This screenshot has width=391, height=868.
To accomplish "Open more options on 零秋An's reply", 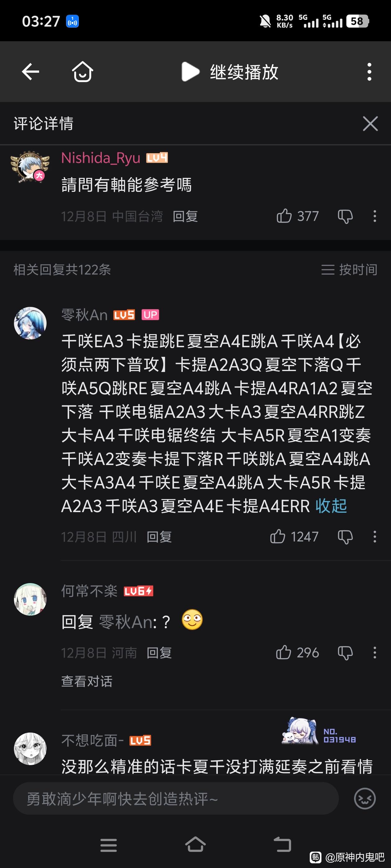I will coord(375,536).
